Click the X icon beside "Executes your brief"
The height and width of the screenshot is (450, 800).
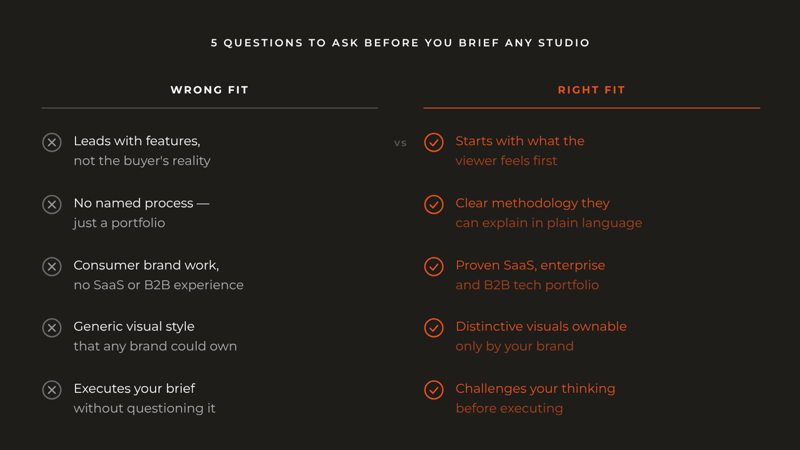pyautogui.click(x=52, y=390)
